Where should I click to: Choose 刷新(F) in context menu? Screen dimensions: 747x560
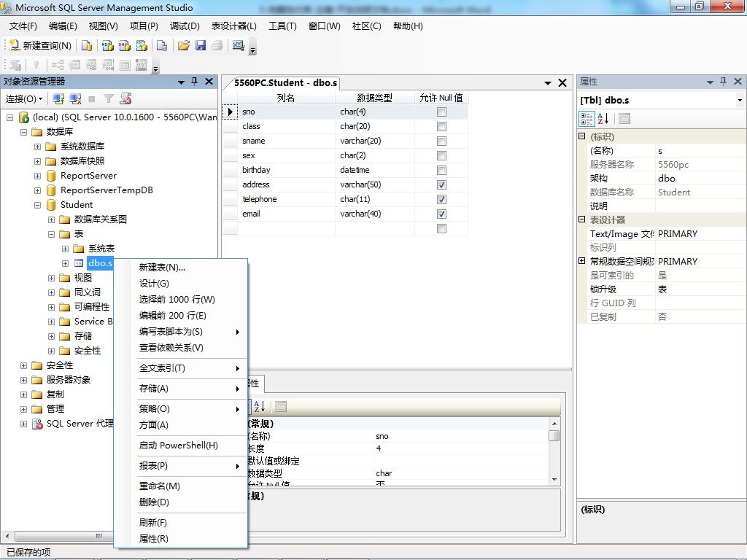[x=181, y=522]
